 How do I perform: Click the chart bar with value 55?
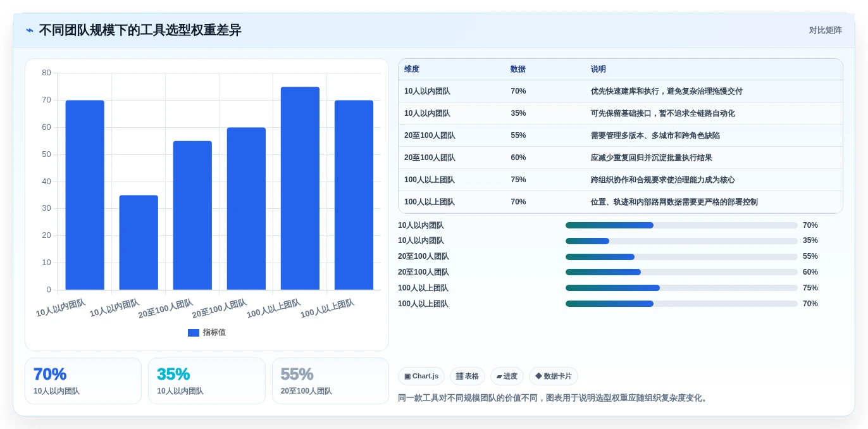click(192, 215)
